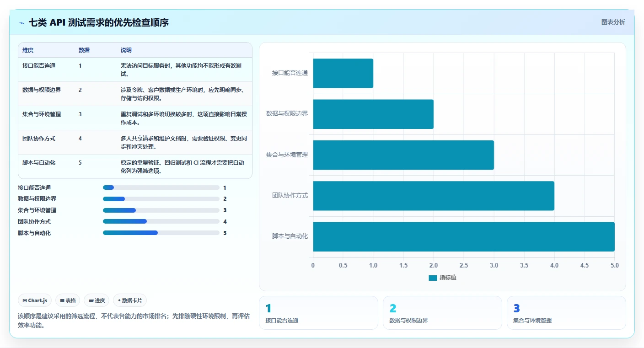The image size is (644, 348).
Task: Click the 图表分析 label in the header
Action: [613, 22]
